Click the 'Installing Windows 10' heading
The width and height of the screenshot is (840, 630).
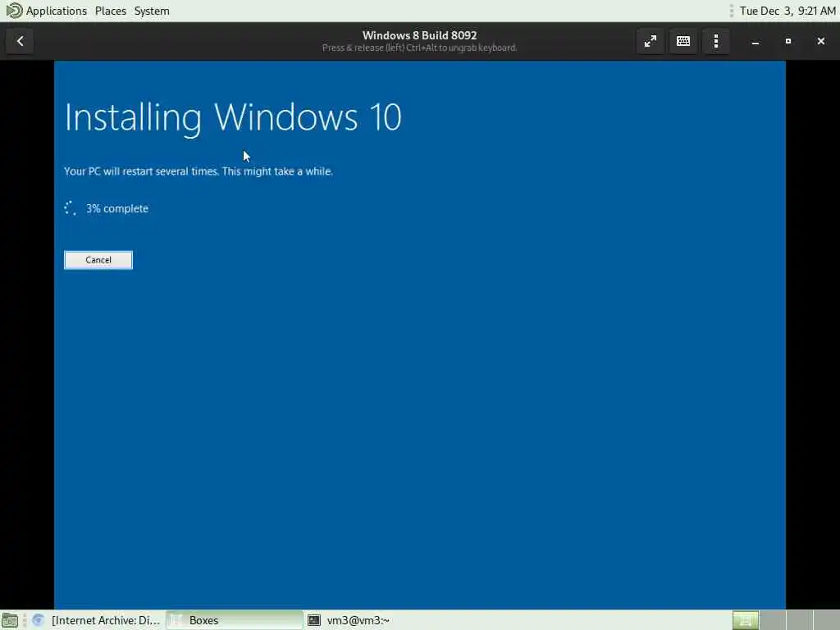(233, 117)
